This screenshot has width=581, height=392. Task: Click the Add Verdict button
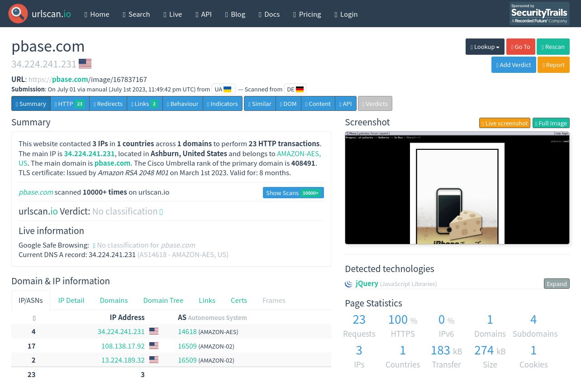click(514, 65)
